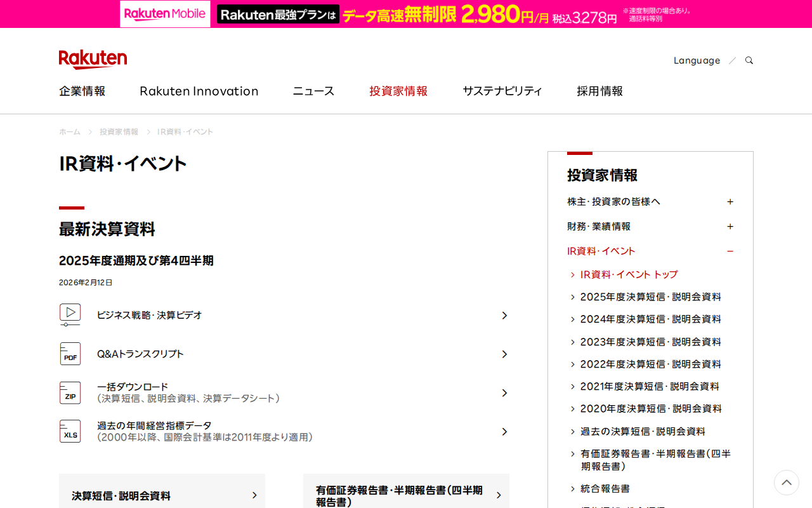812x508 pixels.
Task: Collapse IR資料·イベント with minus icon
Action: [730, 251]
